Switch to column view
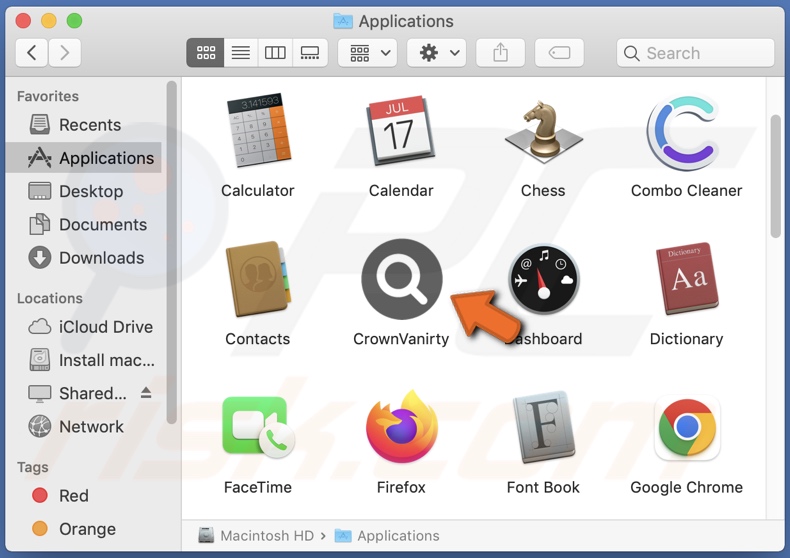This screenshot has width=790, height=558. coord(275,52)
